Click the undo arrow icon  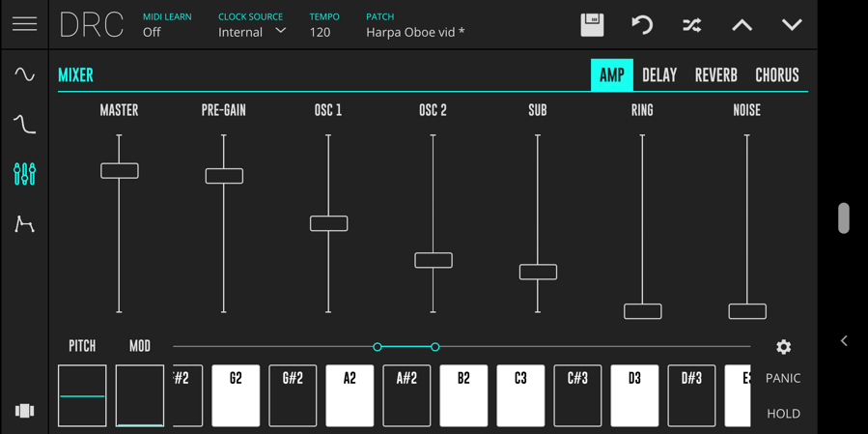pyautogui.click(x=642, y=25)
